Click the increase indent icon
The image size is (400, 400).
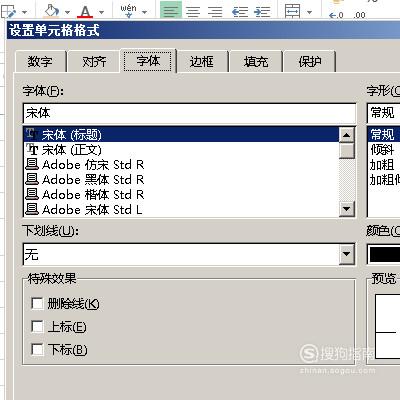(x=262, y=12)
